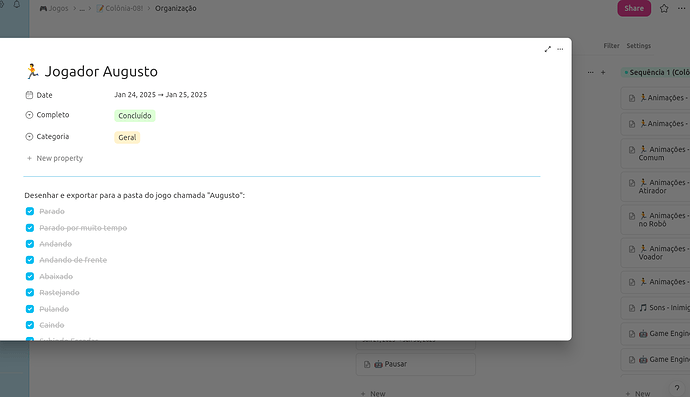Uncheck the Parado checkbox
The height and width of the screenshot is (397, 690).
tap(30, 211)
